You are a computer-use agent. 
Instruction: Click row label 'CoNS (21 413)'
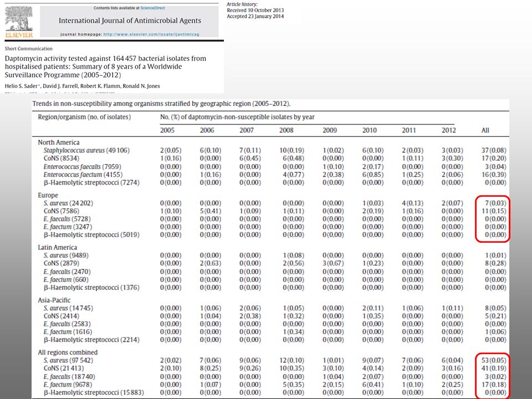pos(63,368)
